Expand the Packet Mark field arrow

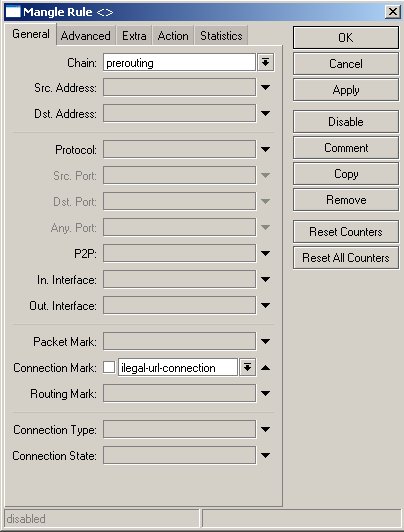point(266,341)
